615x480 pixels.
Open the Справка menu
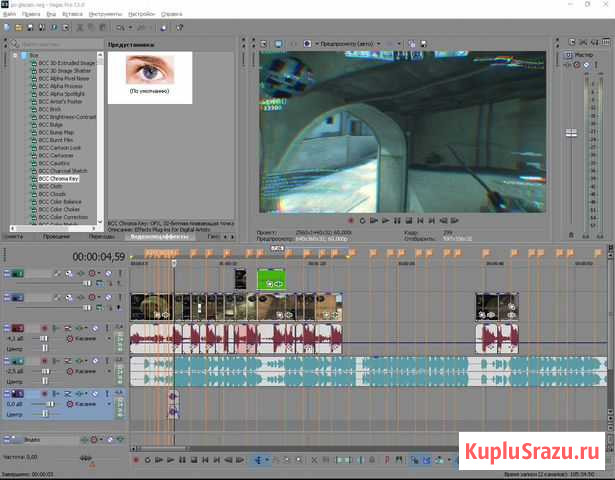pos(171,14)
